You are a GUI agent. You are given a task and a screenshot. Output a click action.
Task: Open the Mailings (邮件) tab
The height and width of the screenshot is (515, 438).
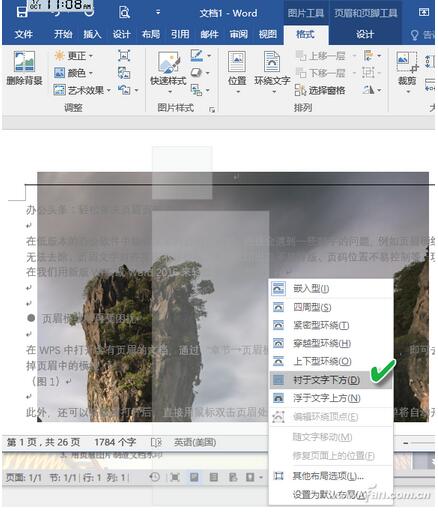[x=209, y=34]
